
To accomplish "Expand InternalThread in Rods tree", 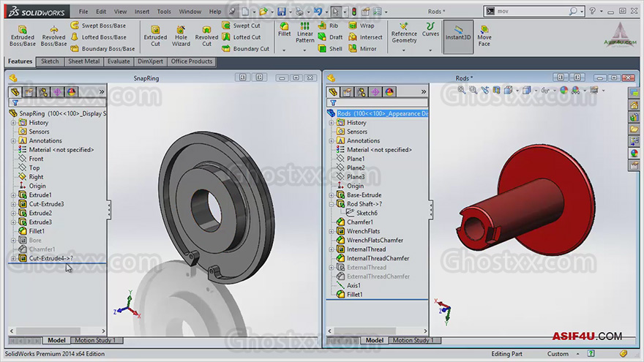I will point(332,249).
